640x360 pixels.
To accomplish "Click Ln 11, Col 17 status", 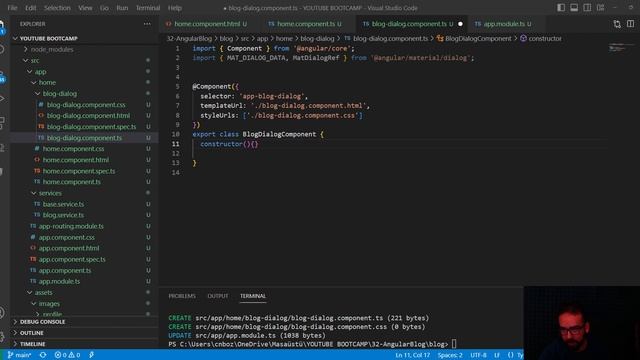I will click(412, 355).
